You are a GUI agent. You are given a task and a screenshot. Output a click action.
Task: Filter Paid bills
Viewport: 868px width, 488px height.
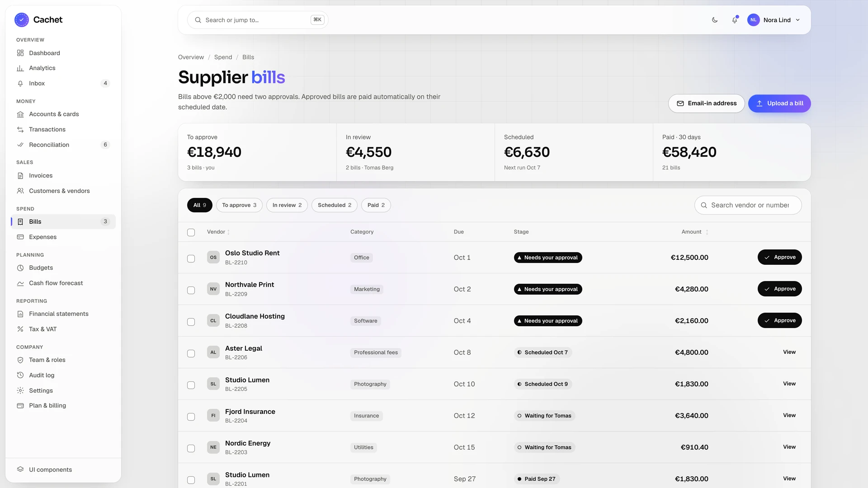[x=376, y=205]
